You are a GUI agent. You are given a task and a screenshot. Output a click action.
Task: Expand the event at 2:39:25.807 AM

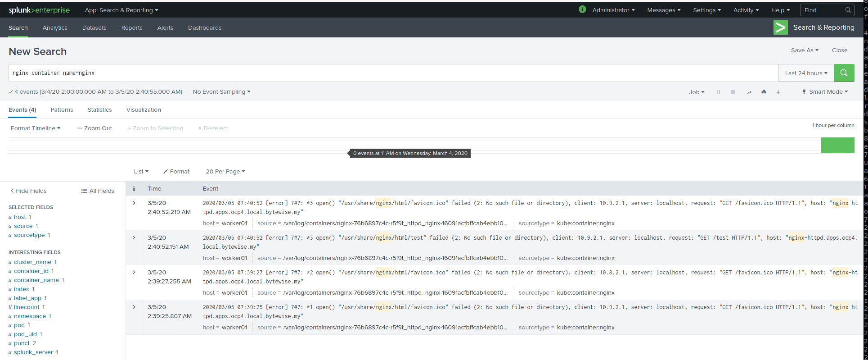134,307
